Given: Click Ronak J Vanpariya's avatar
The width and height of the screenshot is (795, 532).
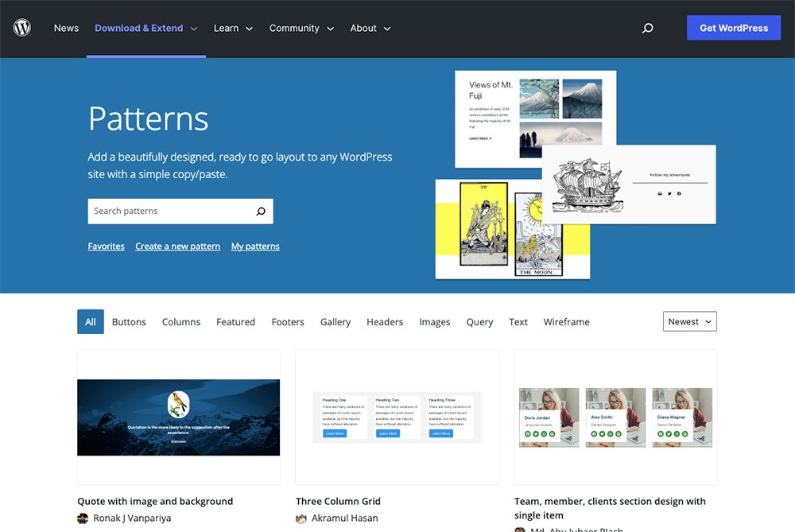Looking at the screenshot, I should coord(83,518).
